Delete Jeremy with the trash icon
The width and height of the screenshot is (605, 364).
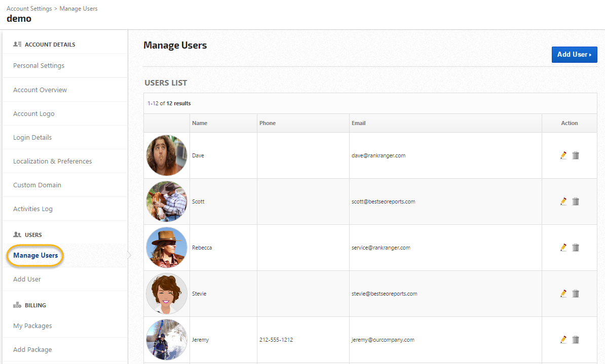(x=576, y=340)
